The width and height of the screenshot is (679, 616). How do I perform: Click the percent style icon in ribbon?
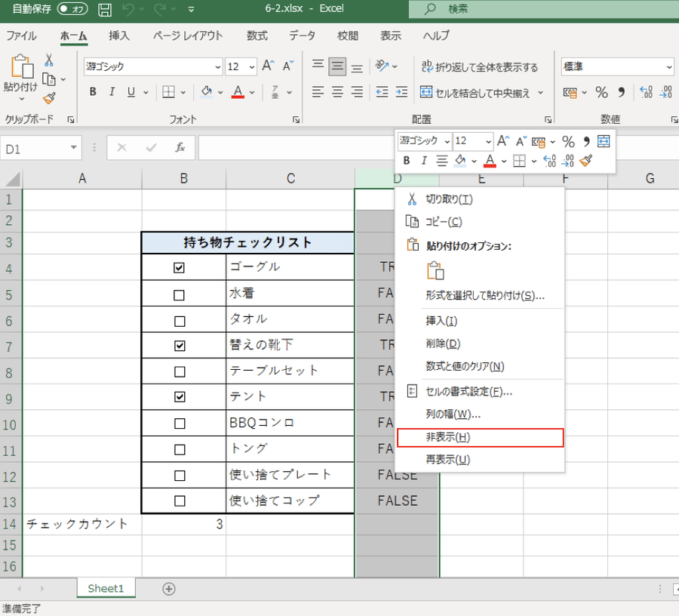601,92
